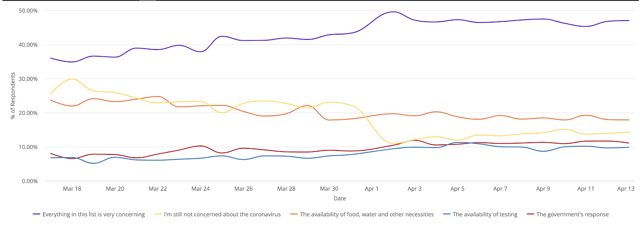Viewport: 644px width, 228px height.
Task: Toggle the 'Everything in this list is very concerning' legend entry
Action: pos(93,214)
